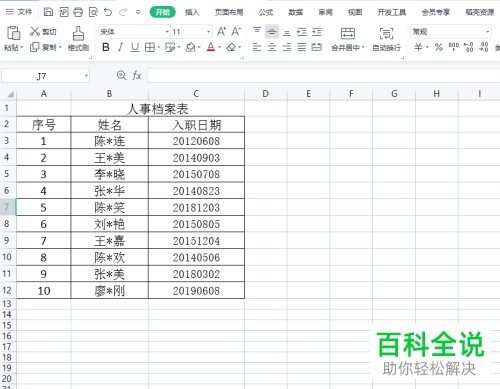Switch to the Developer Tools (开发工具) tab
Image resolution: width=500 pixels, height=389 pixels.
tap(392, 12)
